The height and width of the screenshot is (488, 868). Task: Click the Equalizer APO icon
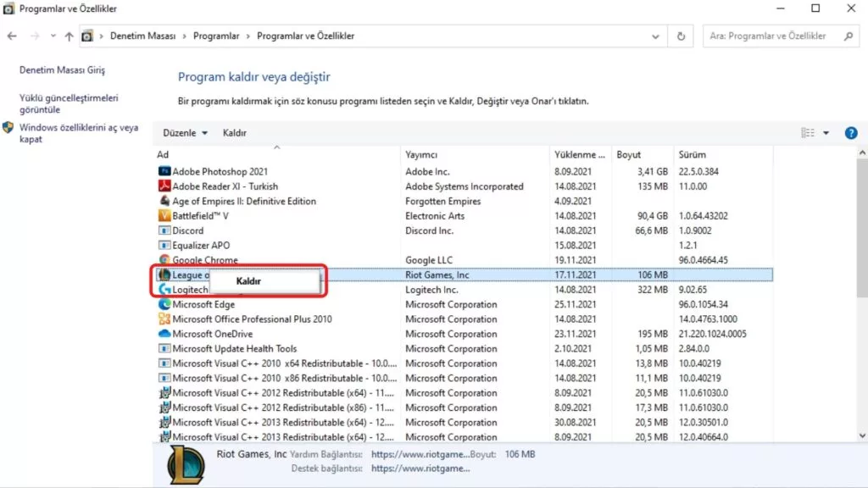[x=164, y=245]
